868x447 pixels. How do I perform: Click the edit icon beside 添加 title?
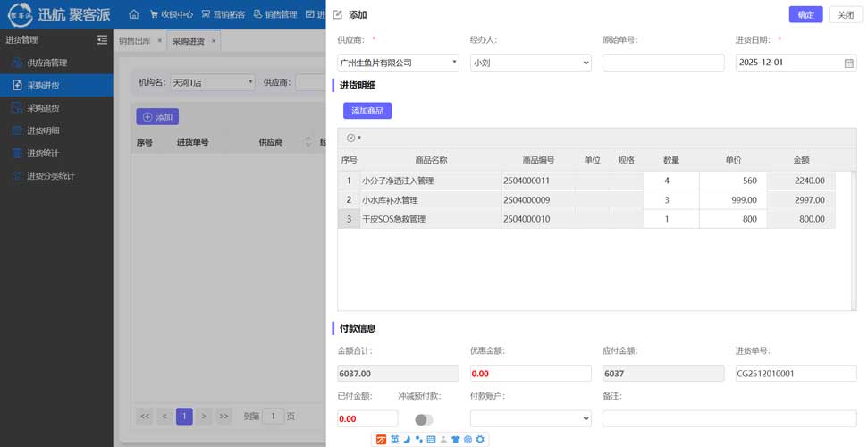[338, 15]
